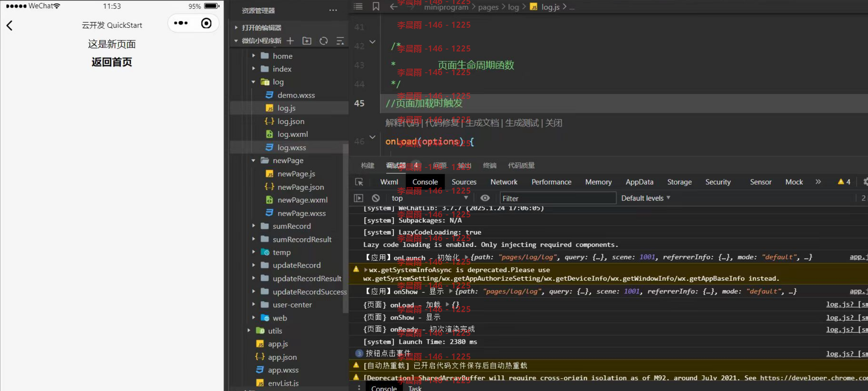Expand the onLaunch object details arrow
868x391 pixels.
466,257
